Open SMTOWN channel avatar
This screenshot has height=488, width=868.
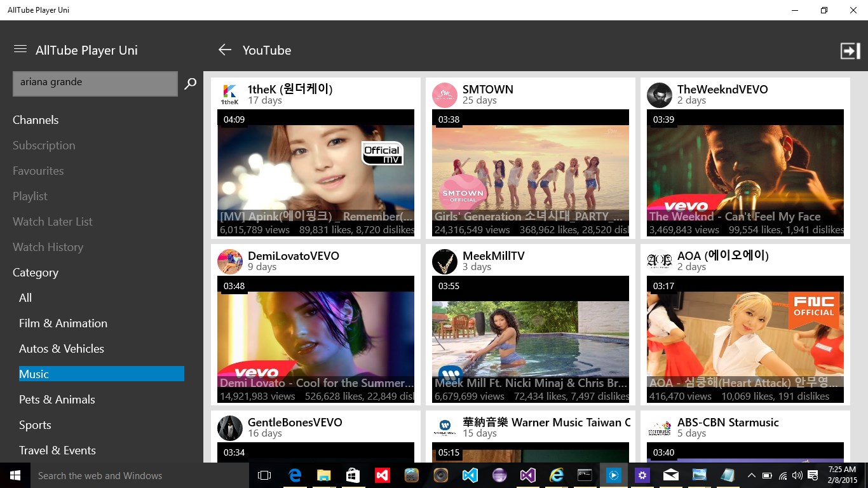(445, 95)
